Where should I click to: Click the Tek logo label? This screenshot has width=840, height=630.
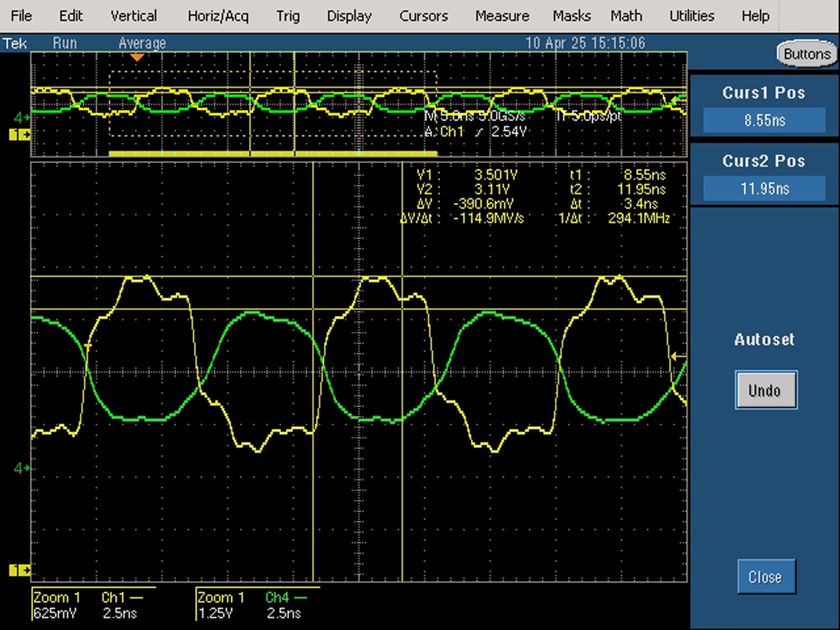pos(15,43)
